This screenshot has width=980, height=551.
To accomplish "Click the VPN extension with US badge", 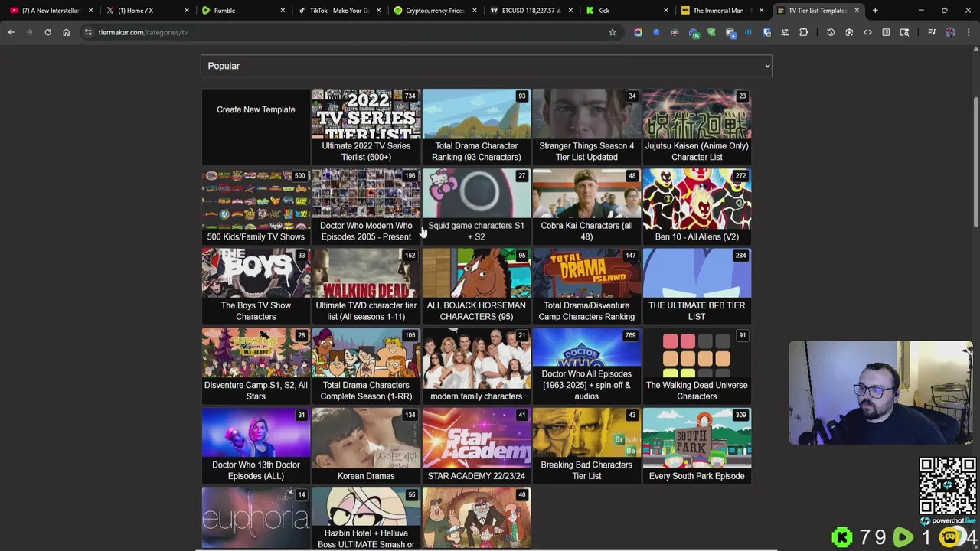I will coord(694,33).
